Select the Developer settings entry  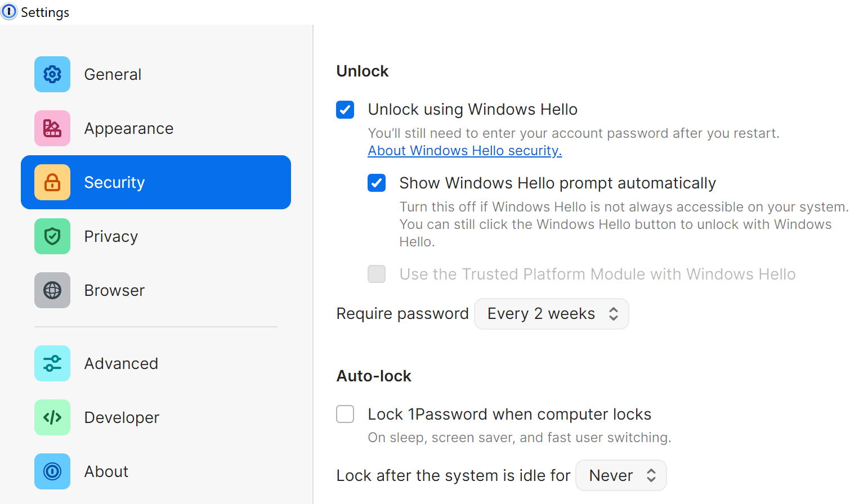tap(122, 417)
